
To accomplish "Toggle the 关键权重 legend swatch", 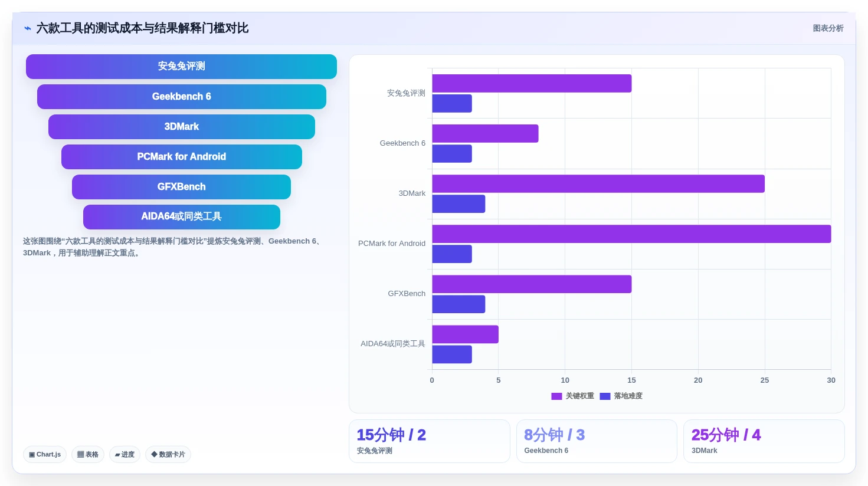I will [556, 396].
